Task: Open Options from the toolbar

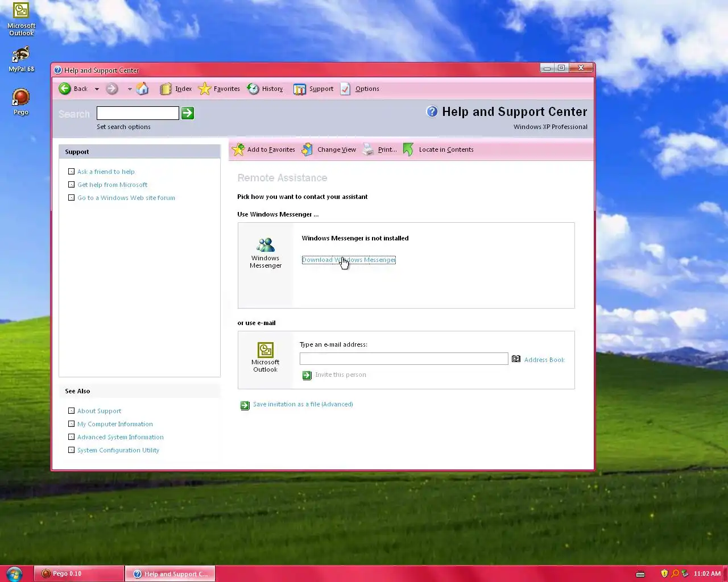Action: 360,89
